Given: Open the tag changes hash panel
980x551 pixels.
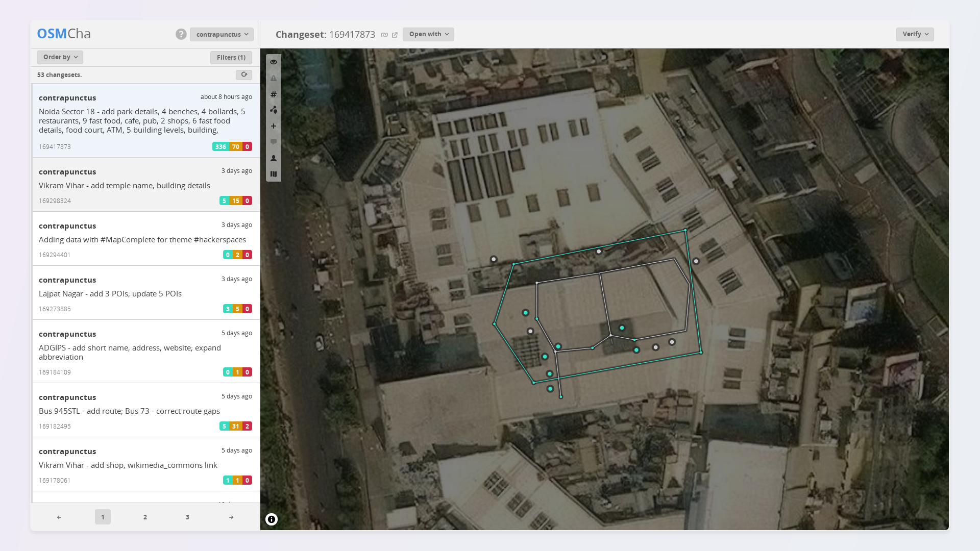Looking at the screenshot, I should tap(274, 94).
